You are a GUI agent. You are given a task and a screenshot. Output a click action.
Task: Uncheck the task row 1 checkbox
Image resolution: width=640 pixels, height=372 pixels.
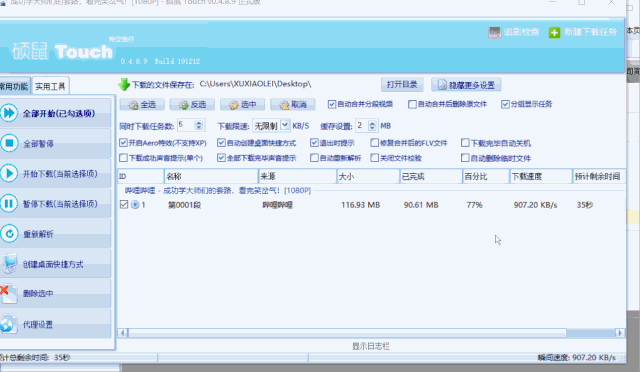[124, 204]
